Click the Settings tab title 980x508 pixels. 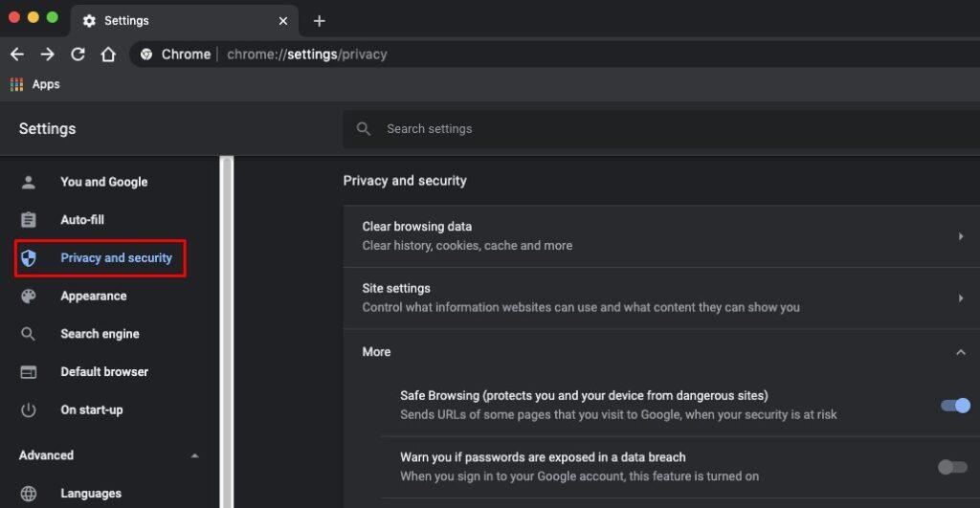pos(126,21)
